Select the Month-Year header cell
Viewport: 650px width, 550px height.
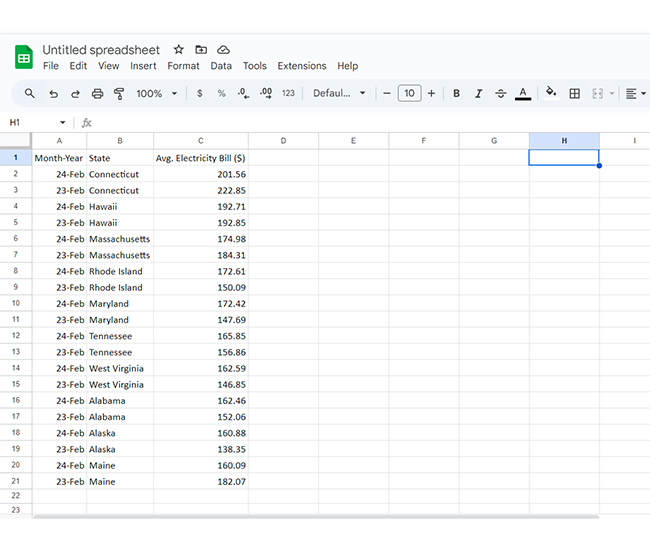click(x=59, y=158)
